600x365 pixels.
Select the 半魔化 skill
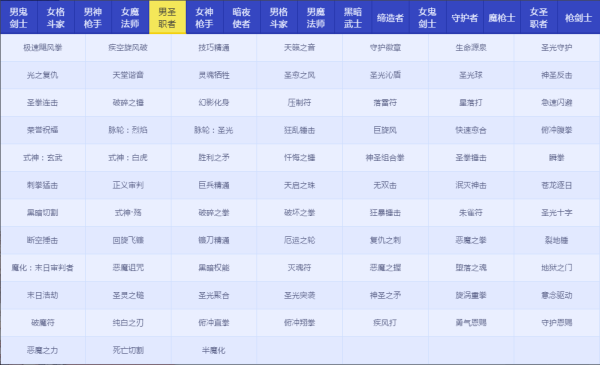(214, 350)
